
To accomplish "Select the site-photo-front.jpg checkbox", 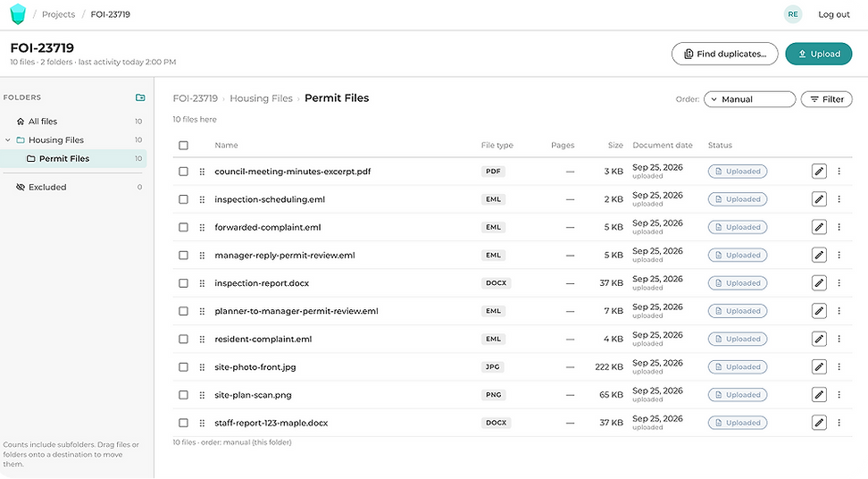I will [183, 367].
